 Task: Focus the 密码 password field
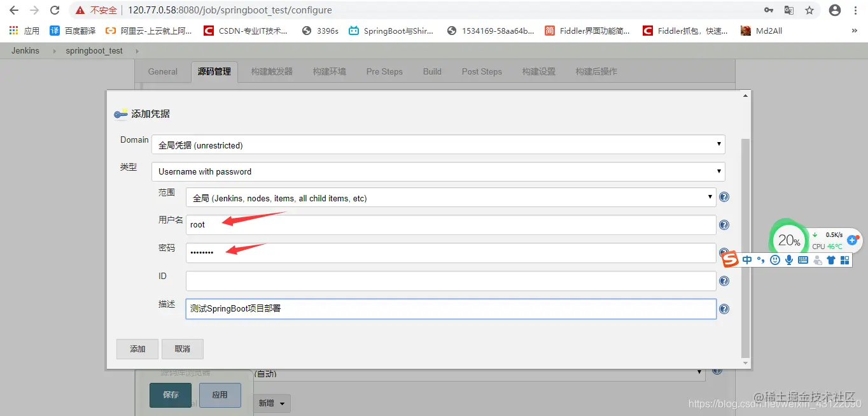click(x=451, y=253)
